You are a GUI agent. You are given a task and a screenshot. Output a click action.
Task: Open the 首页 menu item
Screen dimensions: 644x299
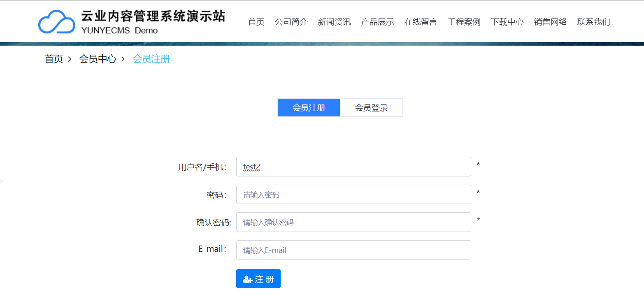click(256, 22)
